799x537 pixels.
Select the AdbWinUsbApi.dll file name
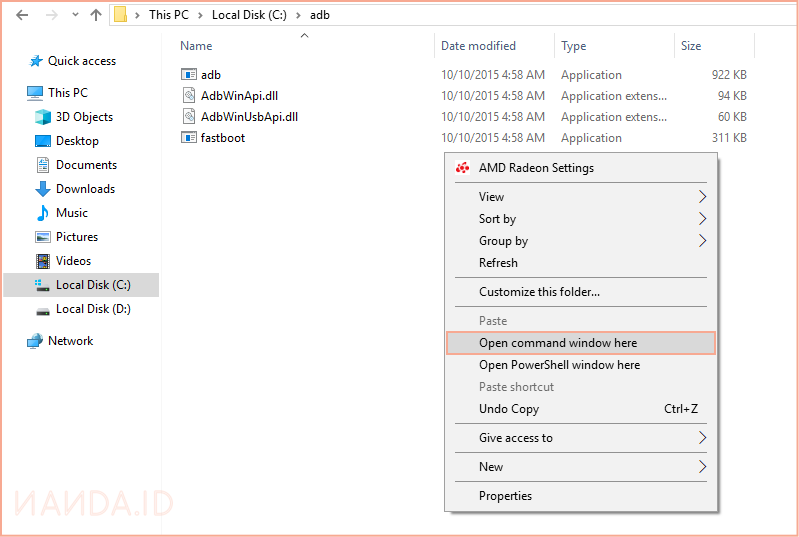tap(249, 117)
